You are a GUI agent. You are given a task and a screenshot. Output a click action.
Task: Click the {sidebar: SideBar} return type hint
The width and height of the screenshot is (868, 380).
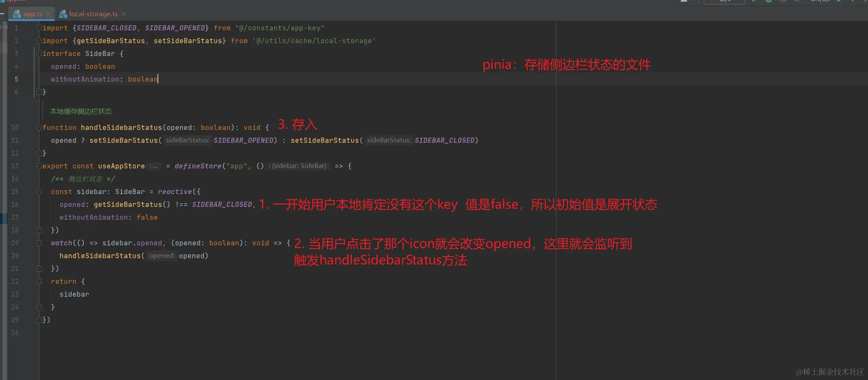pyautogui.click(x=298, y=166)
